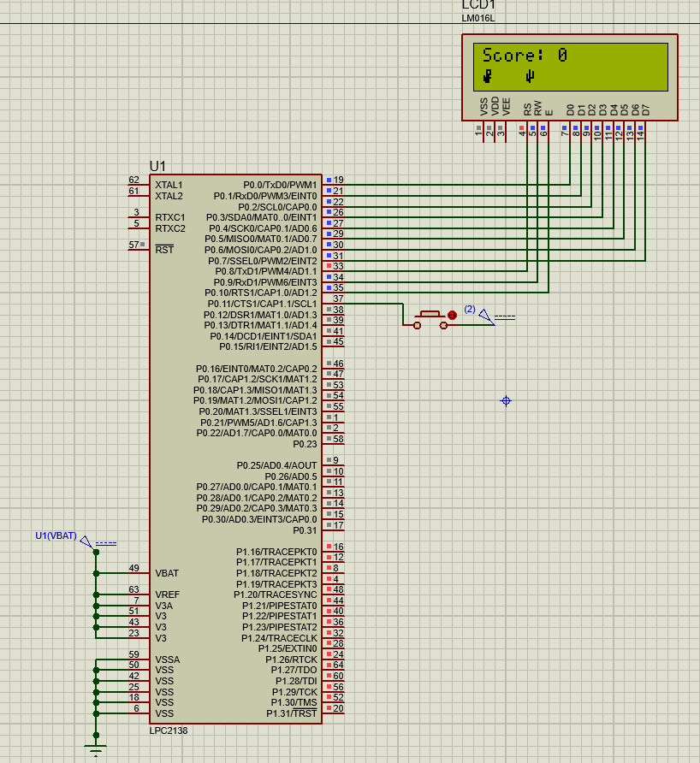
Task: Click the RST pin name on U1
Action: pyautogui.click(x=164, y=250)
